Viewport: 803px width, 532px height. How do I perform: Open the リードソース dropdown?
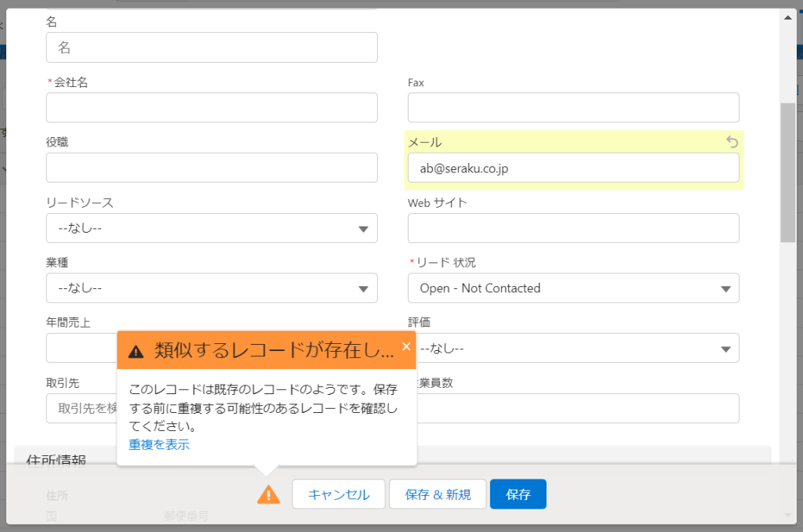click(x=212, y=228)
